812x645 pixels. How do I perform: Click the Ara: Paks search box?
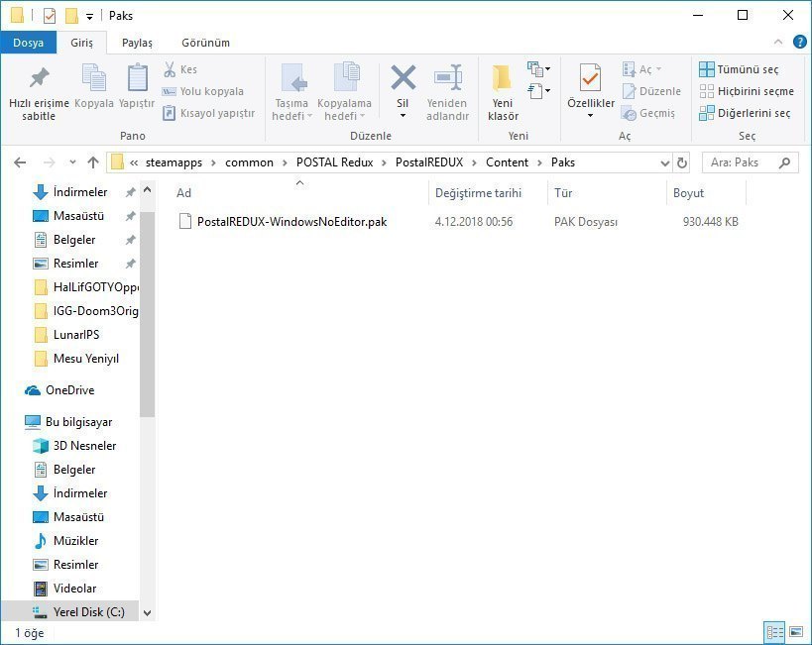(750, 162)
